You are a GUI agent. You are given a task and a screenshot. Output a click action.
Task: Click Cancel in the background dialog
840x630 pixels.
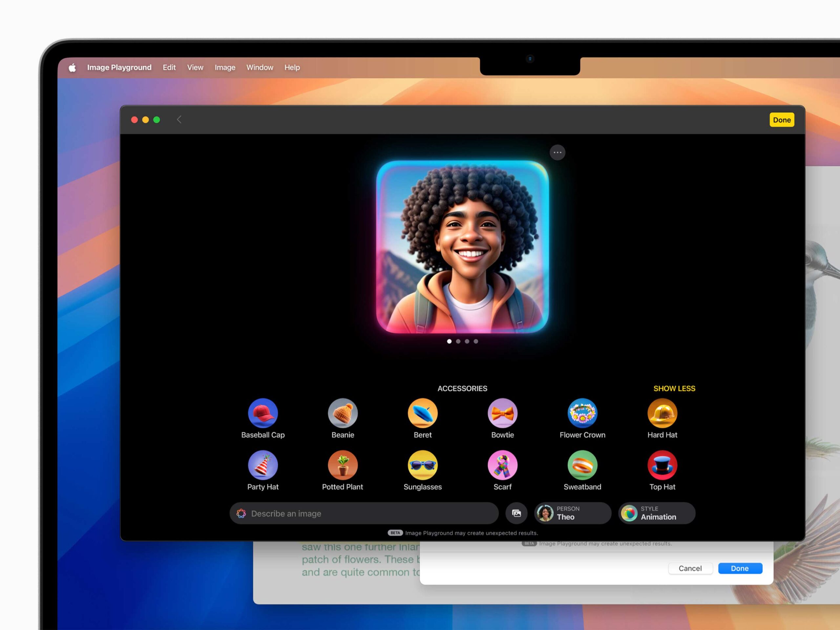690,568
